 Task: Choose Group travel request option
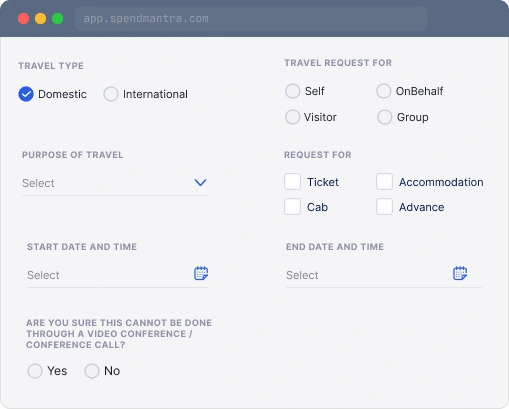384,117
